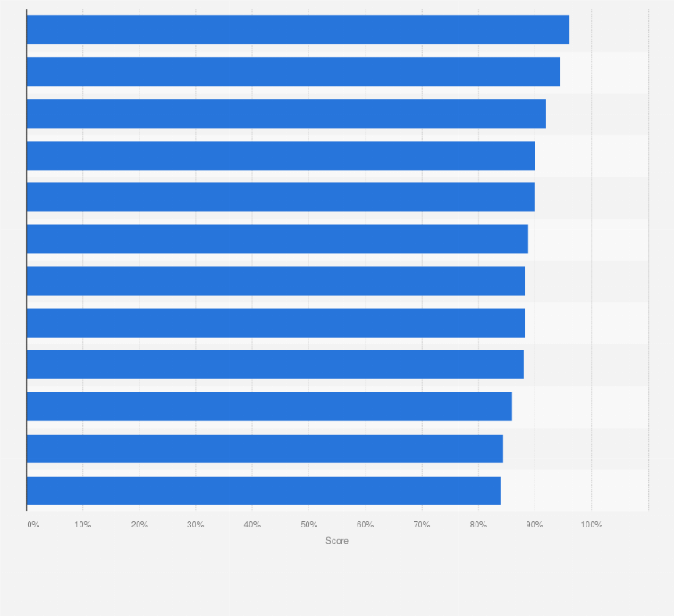Viewport: 674px width, 616px height.
Task: Select the eighth bar from the top
Action: (x=275, y=323)
